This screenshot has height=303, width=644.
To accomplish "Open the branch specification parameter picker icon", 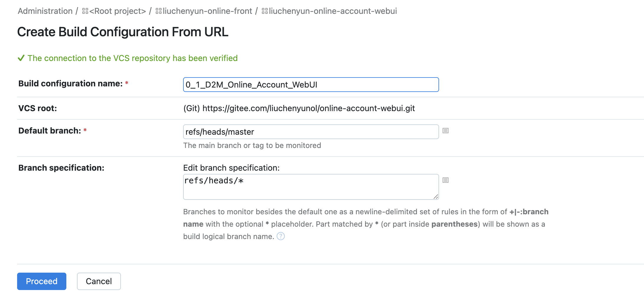I will pyautogui.click(x=446, y=180).
